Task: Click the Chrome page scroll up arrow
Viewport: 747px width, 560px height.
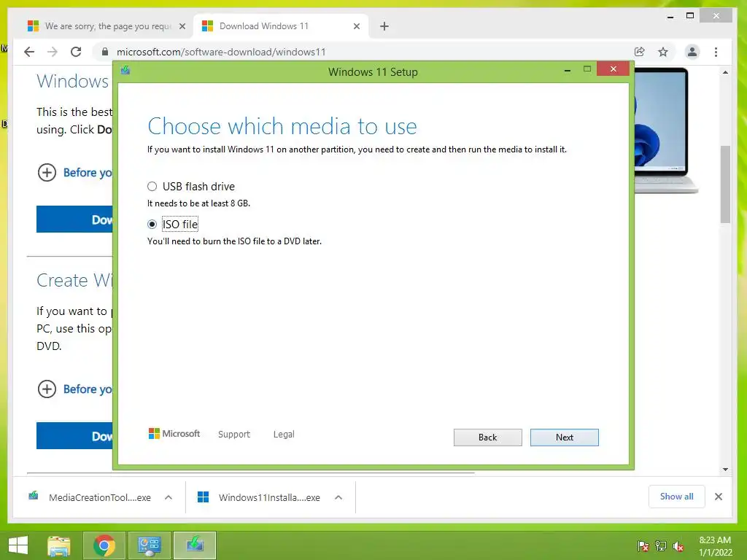Action: click(x=725, y=72)
